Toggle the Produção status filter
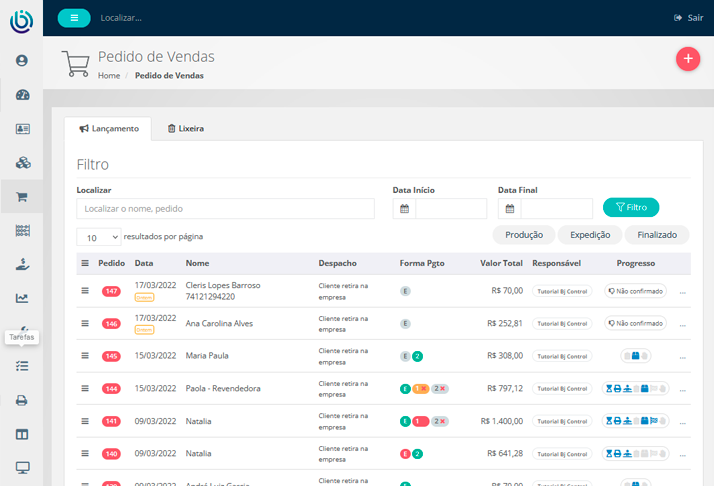Screen dimensions: 714x486 pos(524,235)
